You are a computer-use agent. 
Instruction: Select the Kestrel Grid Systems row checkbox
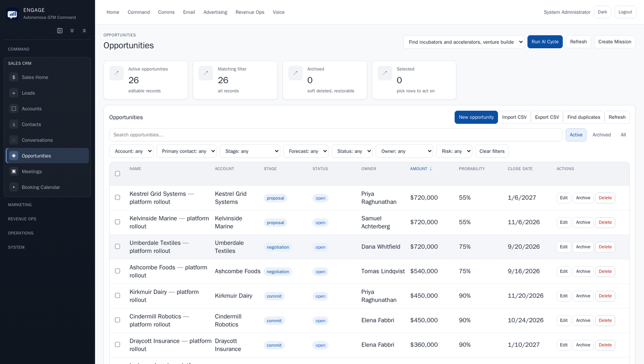coord(118,197)
